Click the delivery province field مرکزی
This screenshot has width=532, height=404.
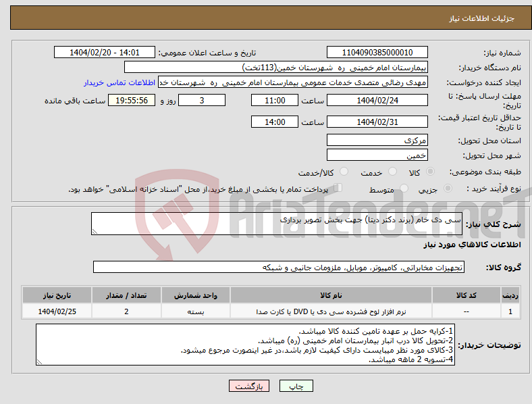[x=377, y=140]
